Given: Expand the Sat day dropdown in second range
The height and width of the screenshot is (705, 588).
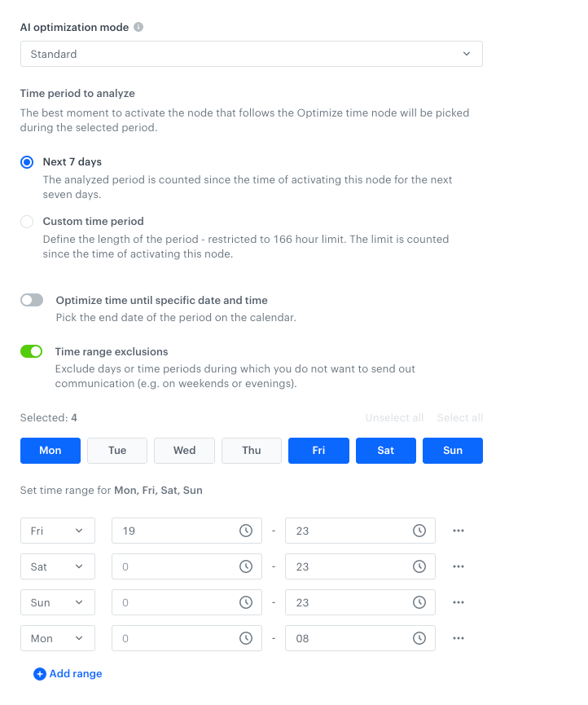Looking at the screenshot, I should click(x=57, y=566).
